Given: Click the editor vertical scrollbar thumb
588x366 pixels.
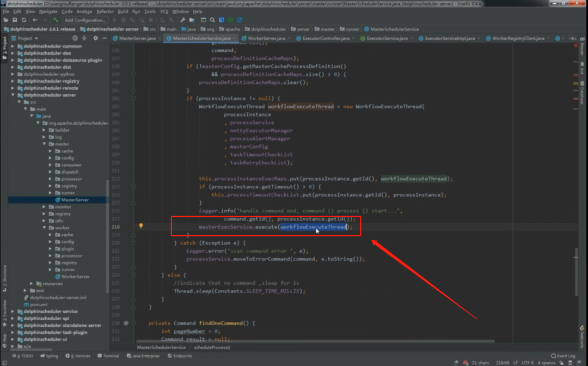Looking at the screenshot, I should [x=577, y=271].
